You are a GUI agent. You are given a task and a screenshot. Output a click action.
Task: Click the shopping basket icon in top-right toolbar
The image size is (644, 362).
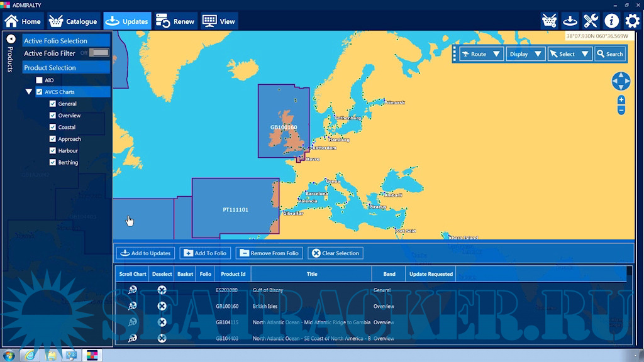tap(549, 21)
